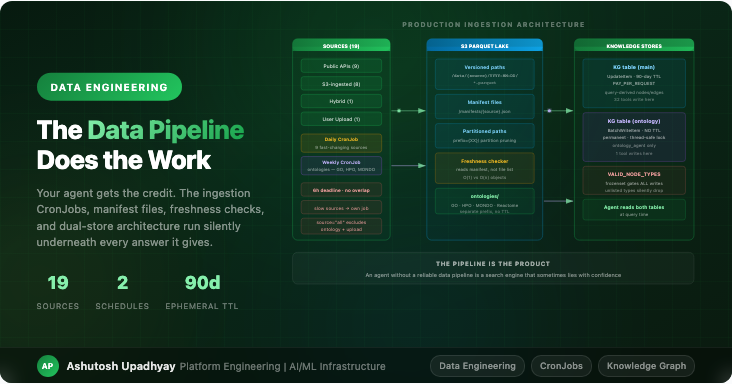
Task: Click the Weekly CronJob card
Action: (341, 166)
